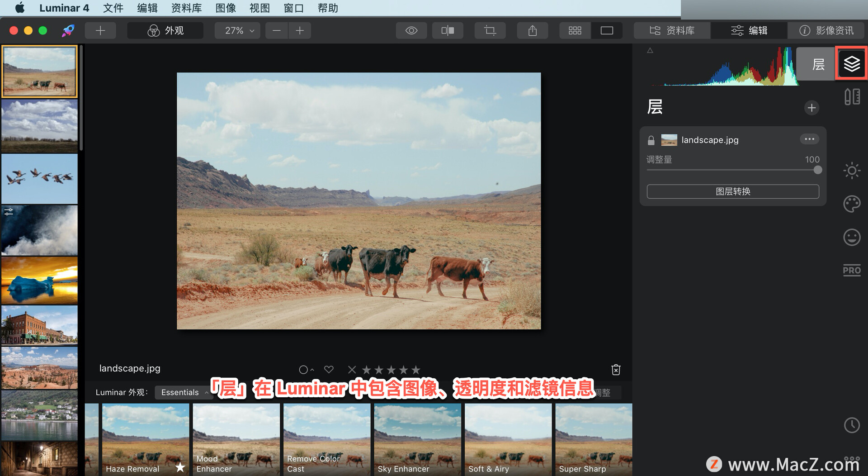Switch to the 资料库 tab
Screen dimensions: 868x476
pyautogui.click(x=672, y=30)
